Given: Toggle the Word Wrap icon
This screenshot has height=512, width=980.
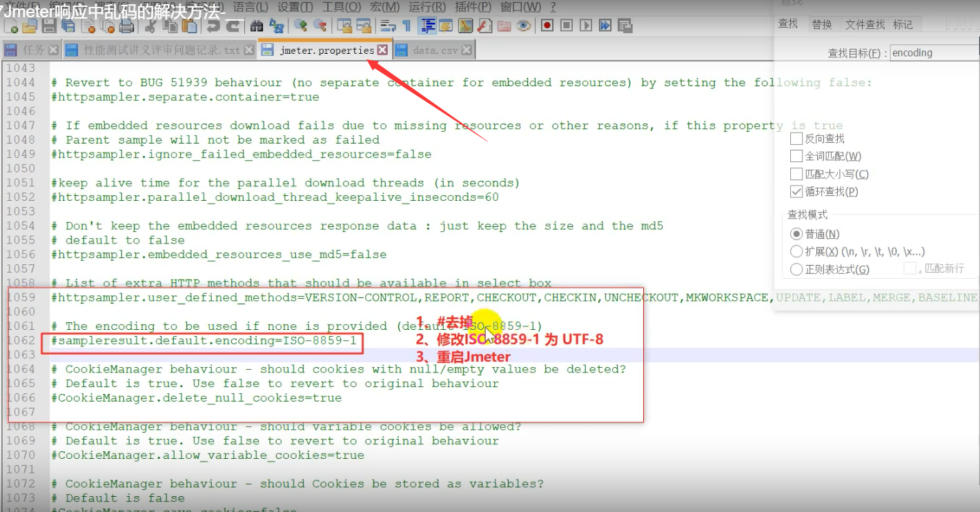Looking at the screenshot, I should coord(387,26).
